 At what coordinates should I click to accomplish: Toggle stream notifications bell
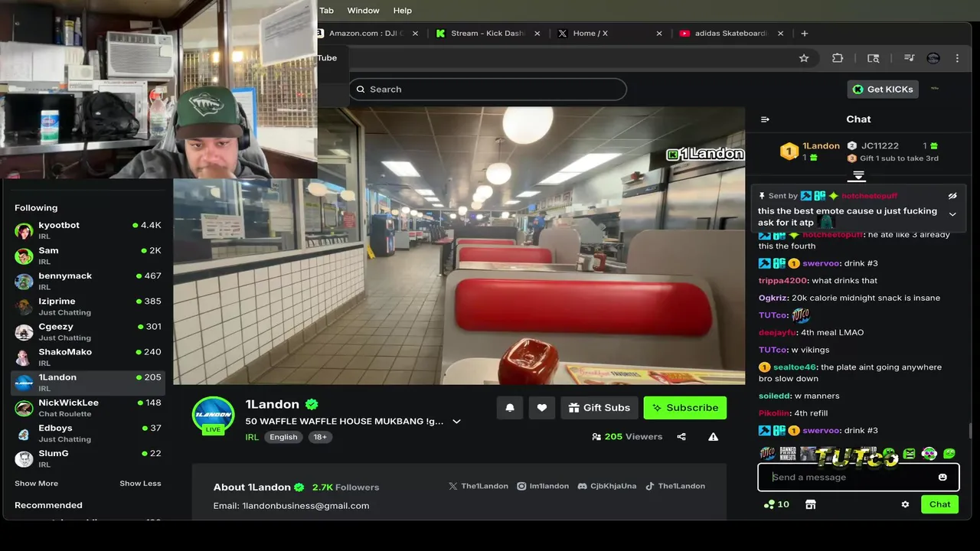(510, 408)
